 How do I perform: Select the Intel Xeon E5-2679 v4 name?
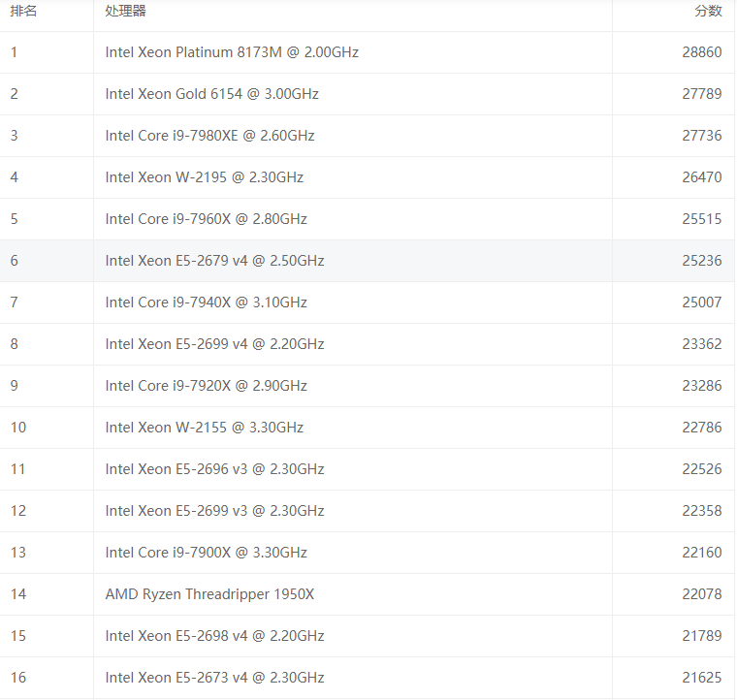[x=214, y=261]
